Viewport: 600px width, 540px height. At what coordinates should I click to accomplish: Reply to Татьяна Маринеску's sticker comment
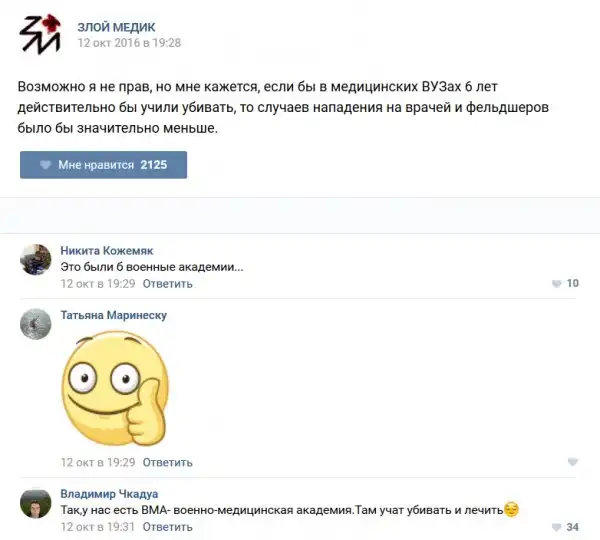167,462
